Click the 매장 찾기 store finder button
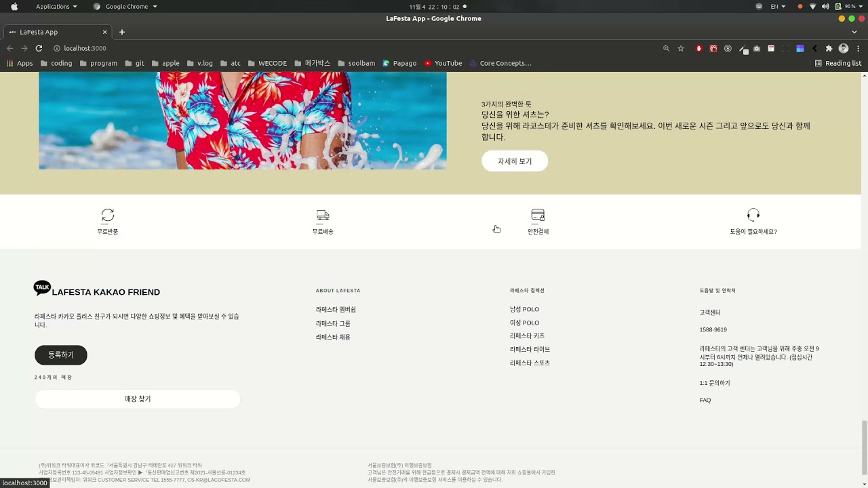 click(x=138, y=399)
